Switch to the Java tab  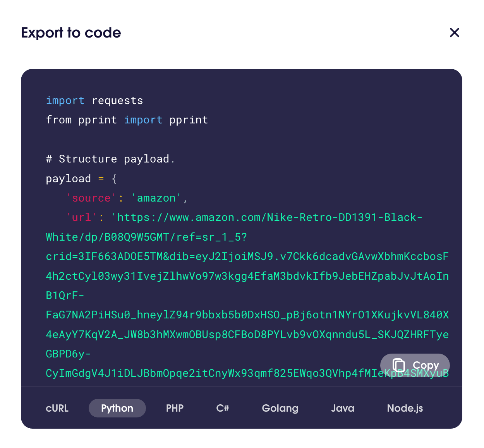(x=342, y=408)
